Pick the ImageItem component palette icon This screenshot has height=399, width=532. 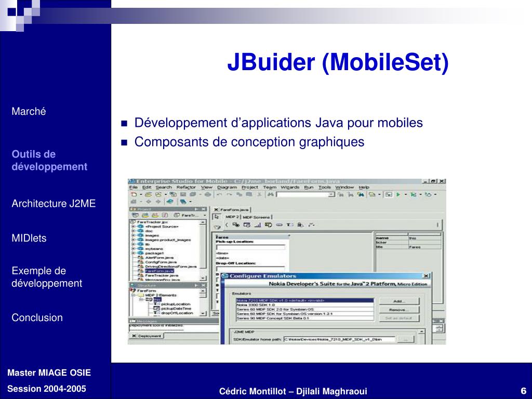pyautogui.click(x=269, y=224)
